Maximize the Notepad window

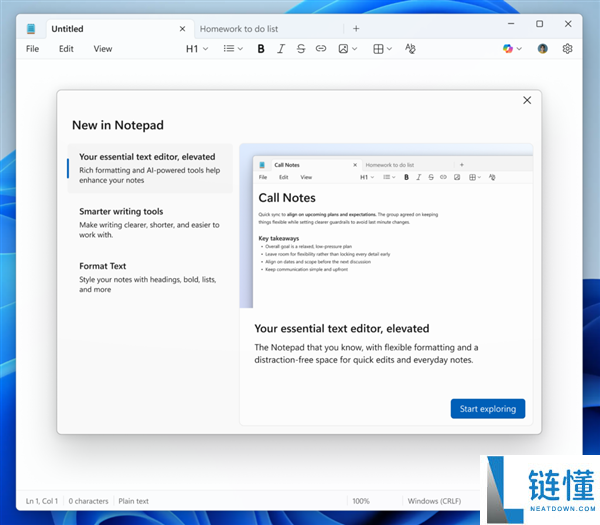pyautogui.click(x=540, y=24)
